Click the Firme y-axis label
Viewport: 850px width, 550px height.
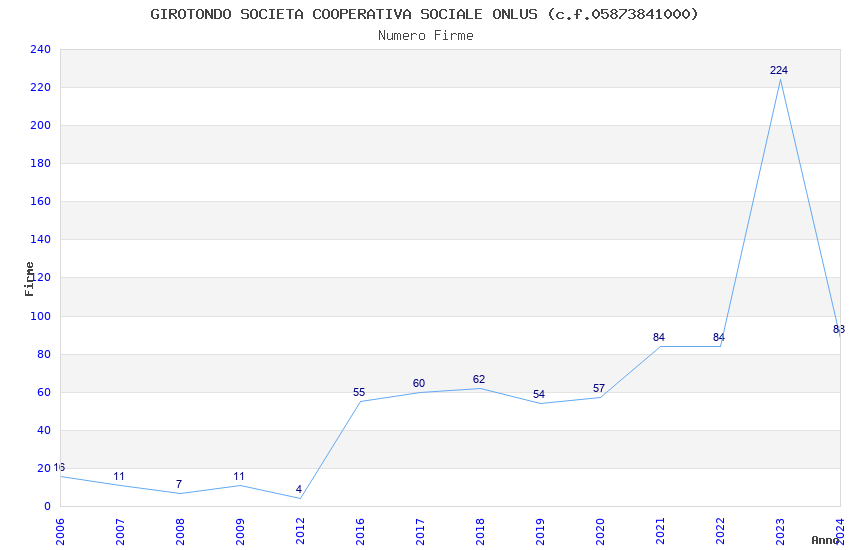coord(29,279)
